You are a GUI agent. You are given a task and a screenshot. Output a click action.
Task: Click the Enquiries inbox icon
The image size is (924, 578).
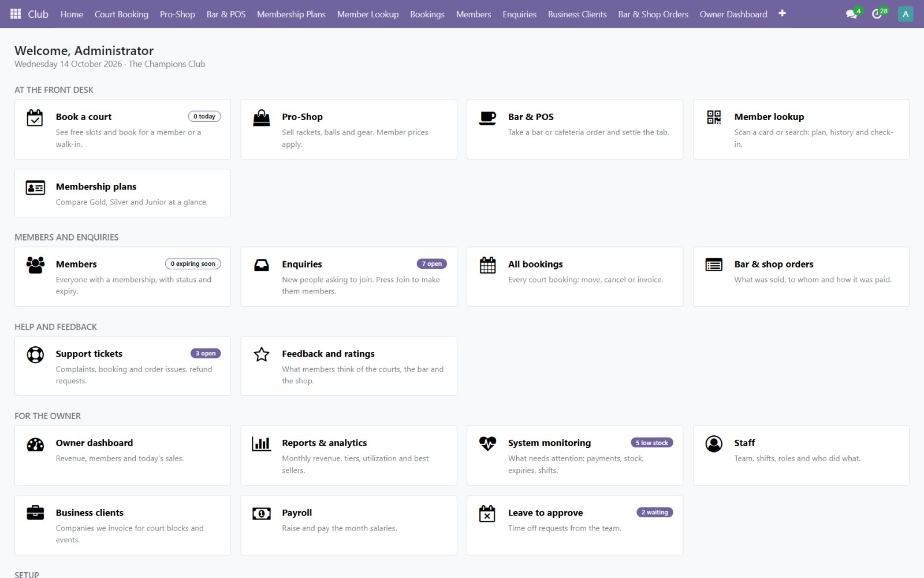(261, 265)
